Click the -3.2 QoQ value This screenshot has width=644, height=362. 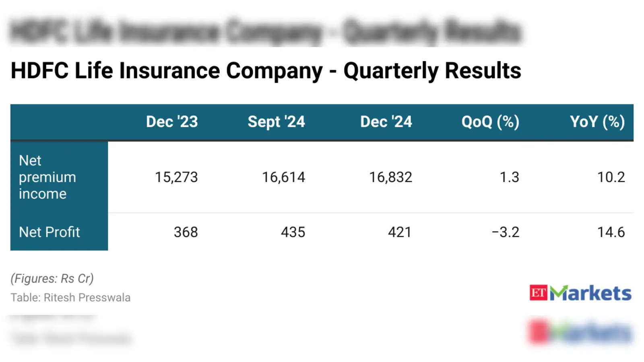click(x=506, y=232)
